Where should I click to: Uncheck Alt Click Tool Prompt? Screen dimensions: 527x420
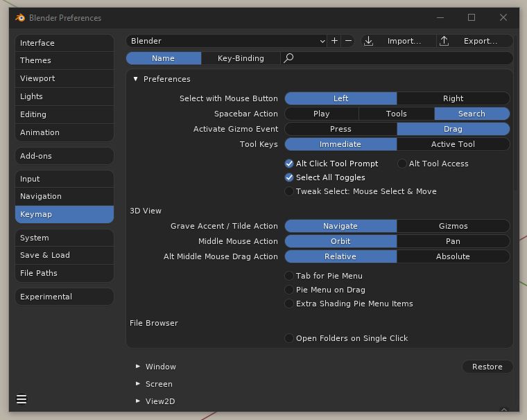point(289,164)
